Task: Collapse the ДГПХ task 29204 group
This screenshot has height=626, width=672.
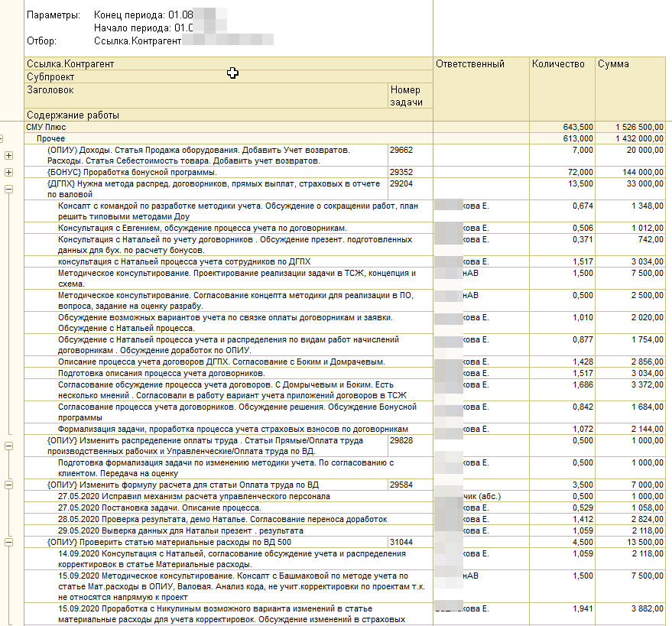Action: click(8, 189)
